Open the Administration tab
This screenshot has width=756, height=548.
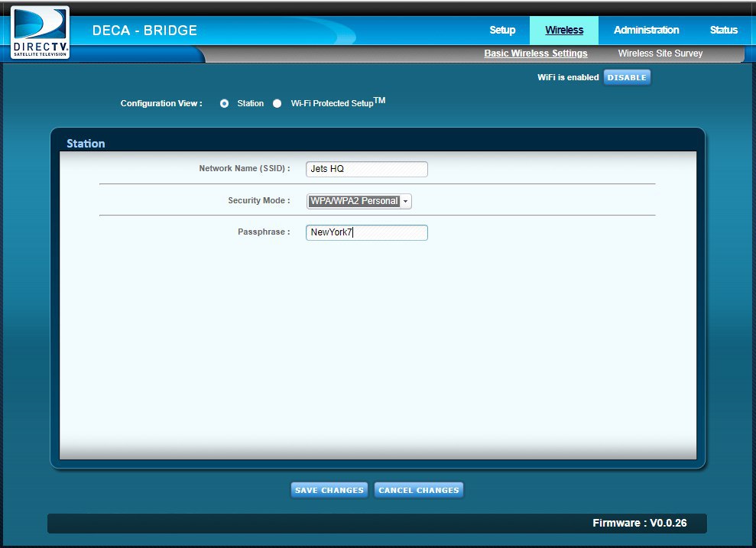point(646,30)
